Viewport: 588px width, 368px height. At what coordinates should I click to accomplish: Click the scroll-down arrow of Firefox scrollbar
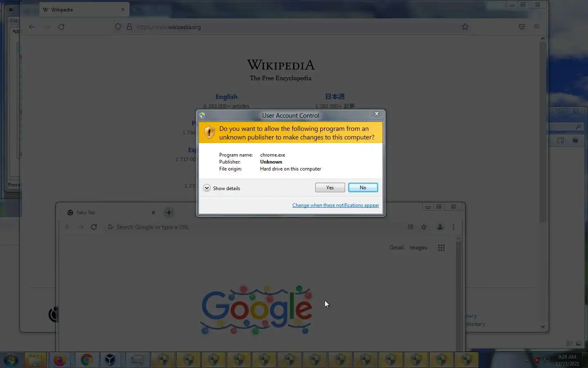(x=543, y=327)
